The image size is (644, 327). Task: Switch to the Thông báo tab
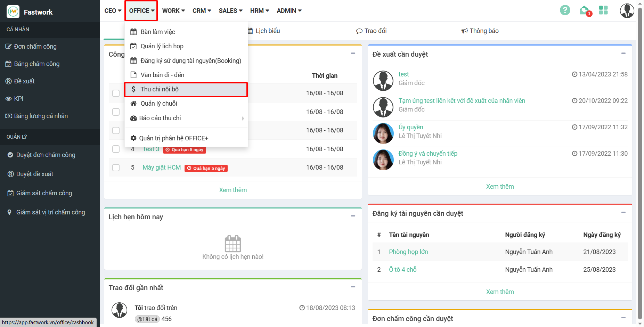click(480, 31)
